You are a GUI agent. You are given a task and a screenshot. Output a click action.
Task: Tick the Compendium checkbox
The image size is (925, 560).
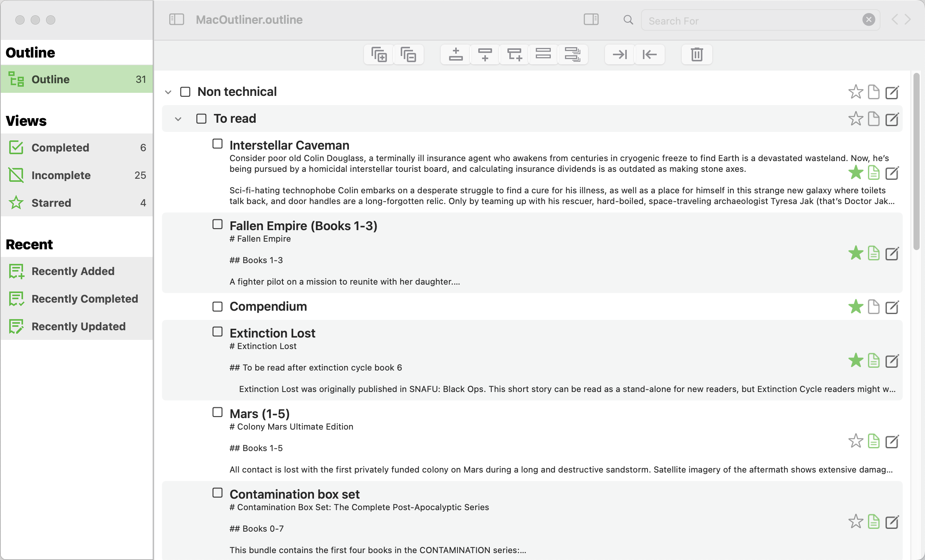pos(218,307)
